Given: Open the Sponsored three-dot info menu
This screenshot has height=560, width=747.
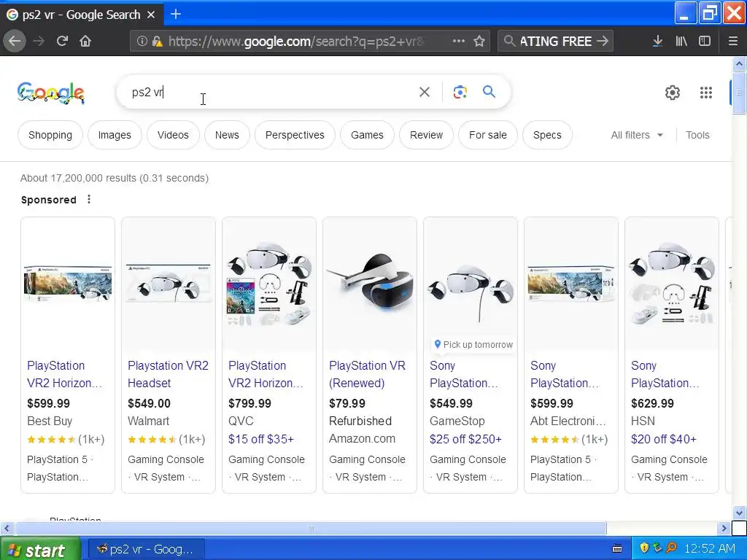Looking at the screenshot, I should (x=89, y=200).
